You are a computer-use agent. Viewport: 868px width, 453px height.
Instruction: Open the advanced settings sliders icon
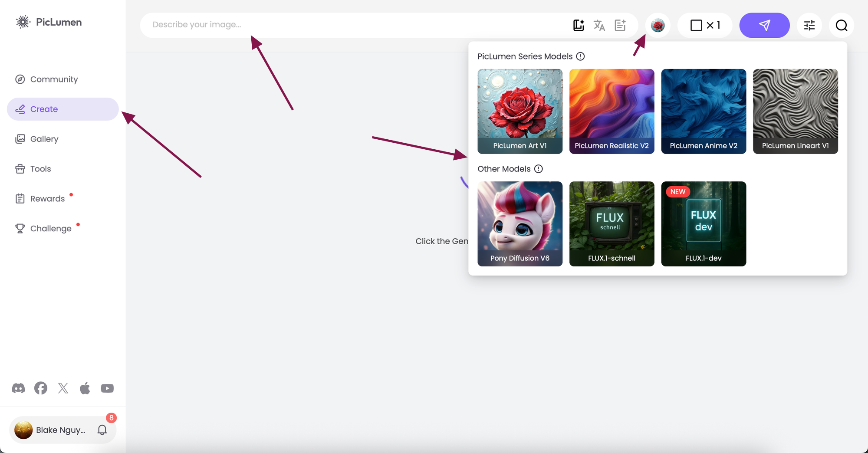click(809, 25)
